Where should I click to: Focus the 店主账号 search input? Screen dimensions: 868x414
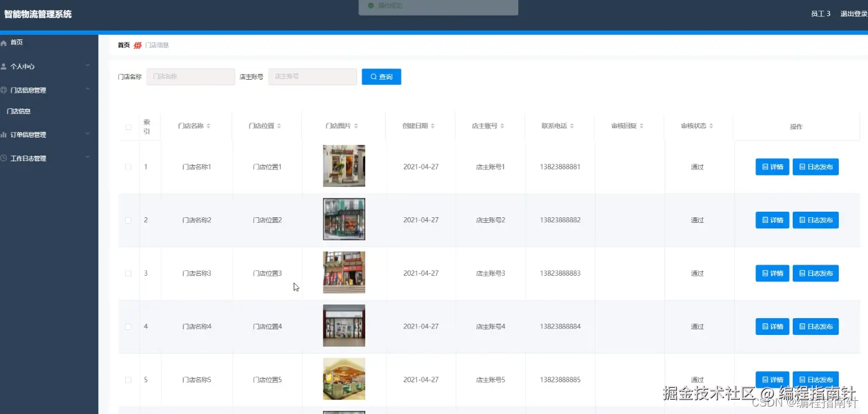click(313, 77)
